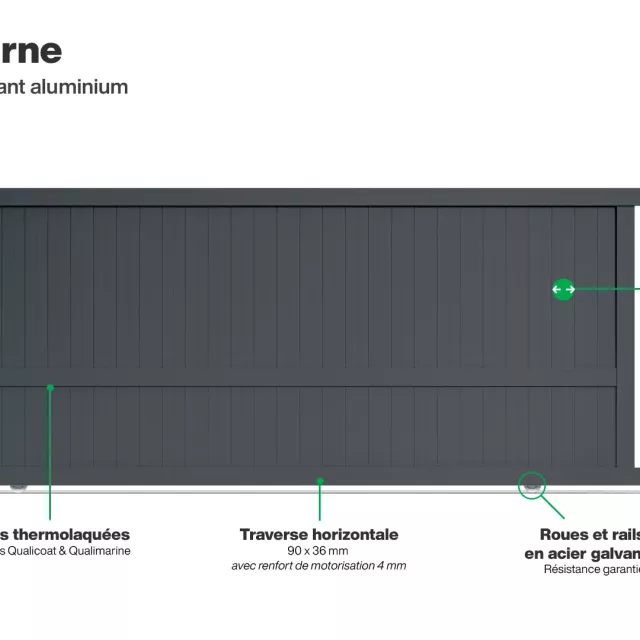Click "avec renfort de motorisation 4 mm" text
640x640 pixels.
319,566
